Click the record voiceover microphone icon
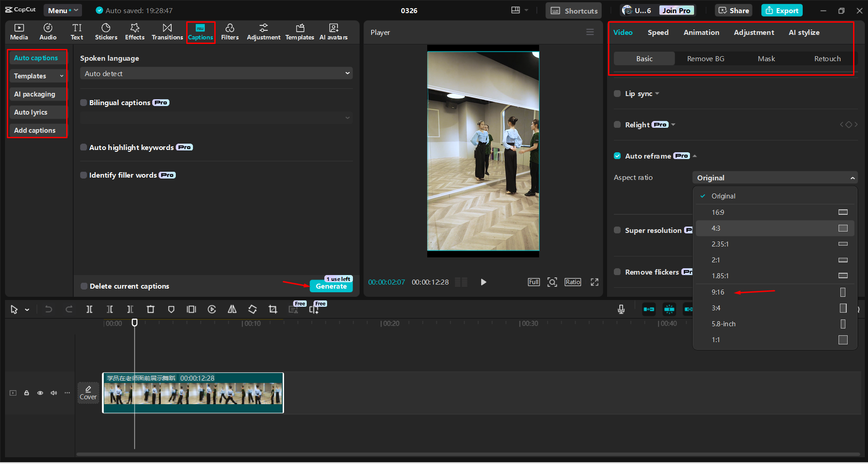868x464 pixels. tap(621, 309)
